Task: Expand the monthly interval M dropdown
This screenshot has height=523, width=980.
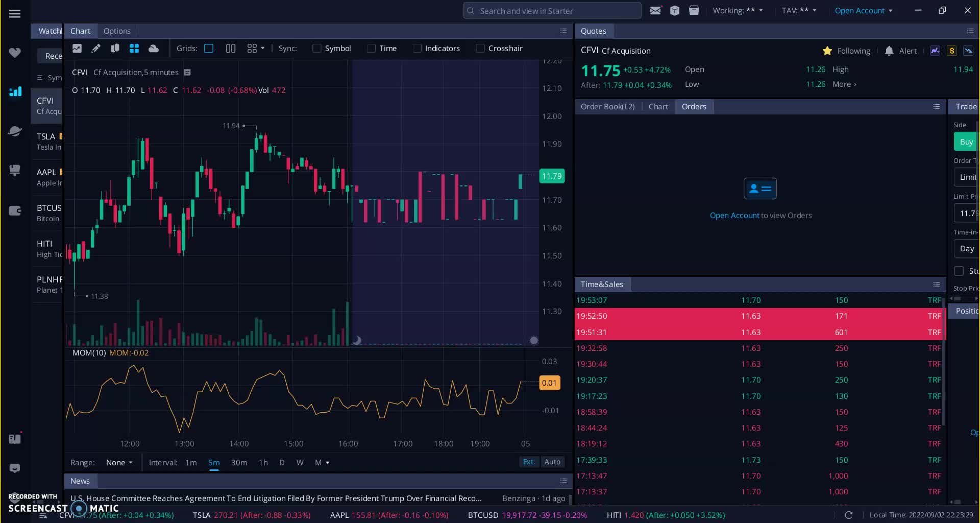Action: 322,462
